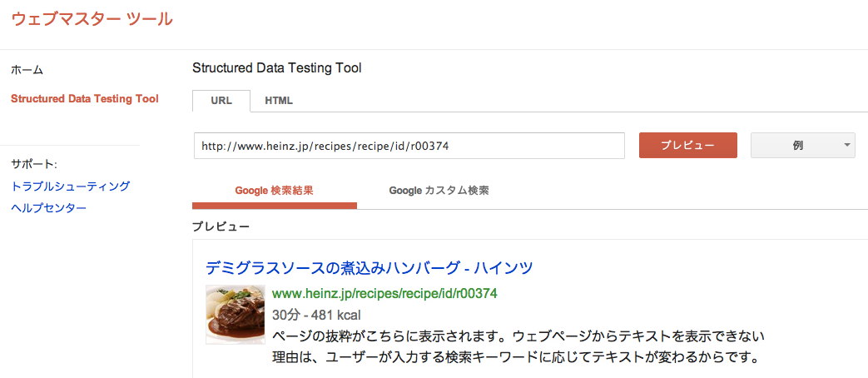Open the トラブルシューティング support link
The image size is (868, 378).
point(70,186)
